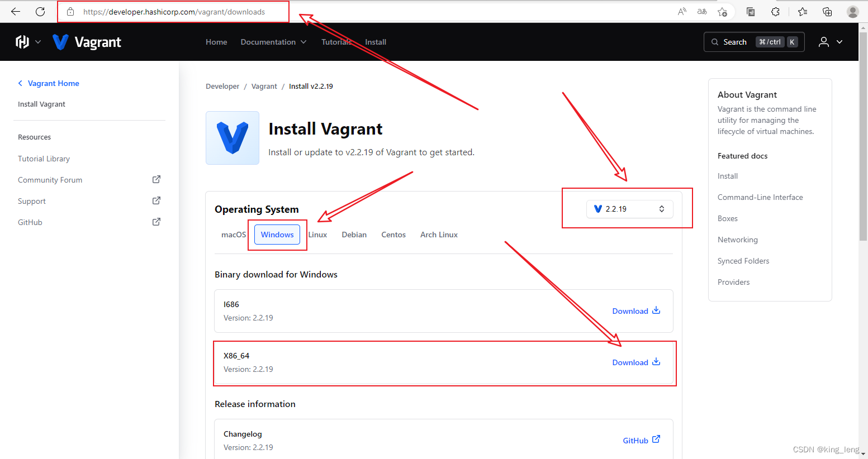Open the sidebar panel icon in browser toolbar

pos(751,12)
